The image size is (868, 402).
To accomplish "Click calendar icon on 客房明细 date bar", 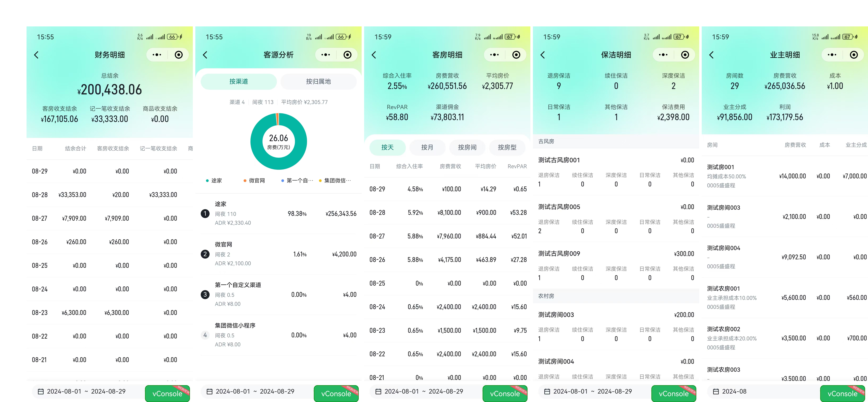I will (x=378, y=392).
